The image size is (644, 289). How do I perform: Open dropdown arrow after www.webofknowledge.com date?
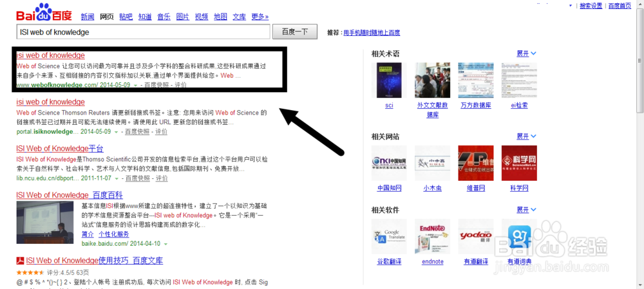[x=135, y=86]
